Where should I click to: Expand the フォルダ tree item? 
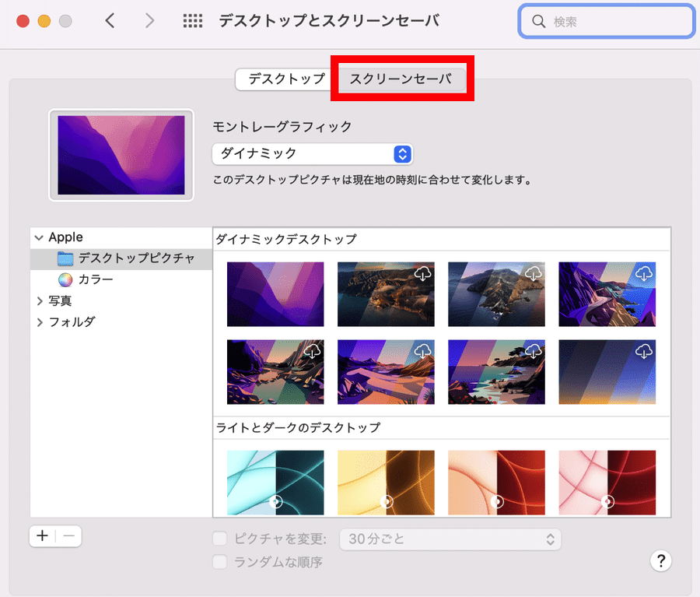(x=40, y=322)
